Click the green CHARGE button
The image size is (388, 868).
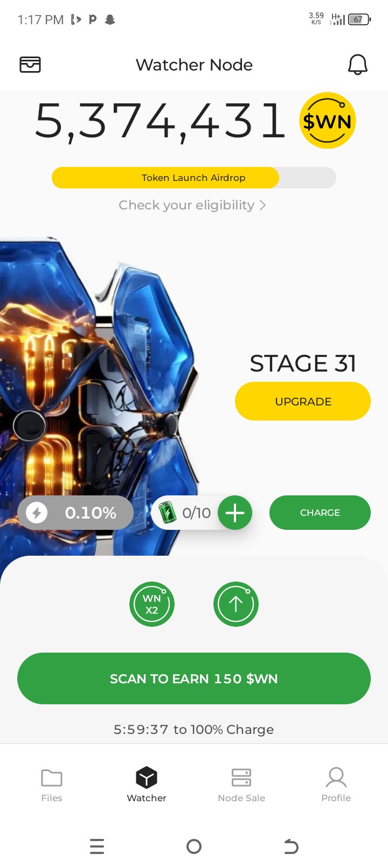pos(320,513)
